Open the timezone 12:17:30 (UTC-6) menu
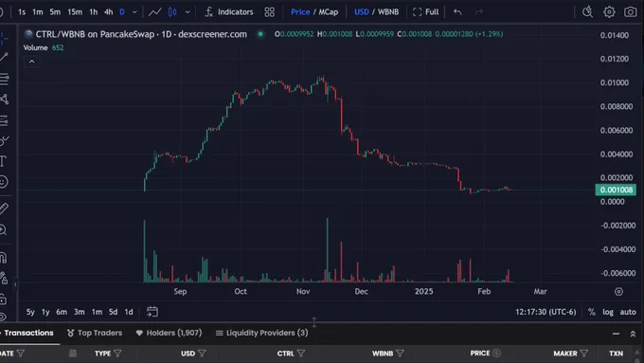This screenshot has width=644, height=363. tap(546, 312)
